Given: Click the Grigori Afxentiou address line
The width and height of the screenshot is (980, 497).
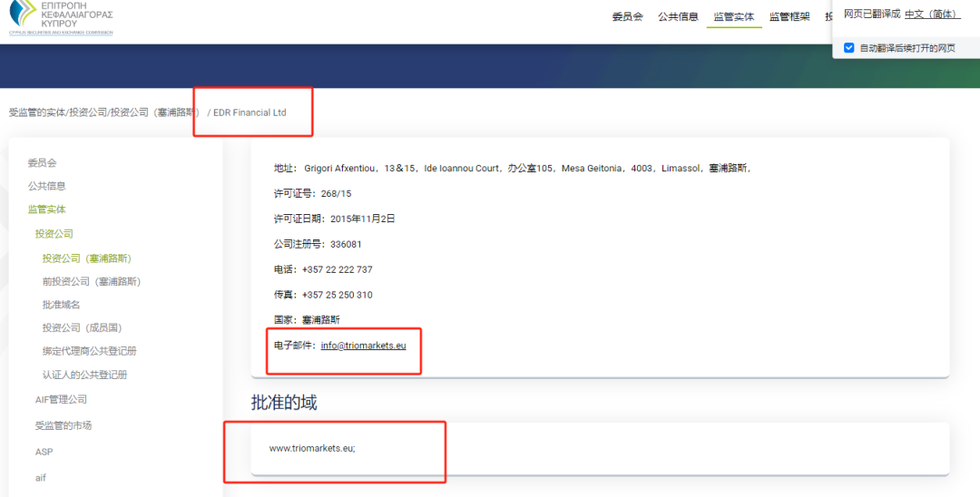Looking at the screenshot, I should click(x=512, y=168).
